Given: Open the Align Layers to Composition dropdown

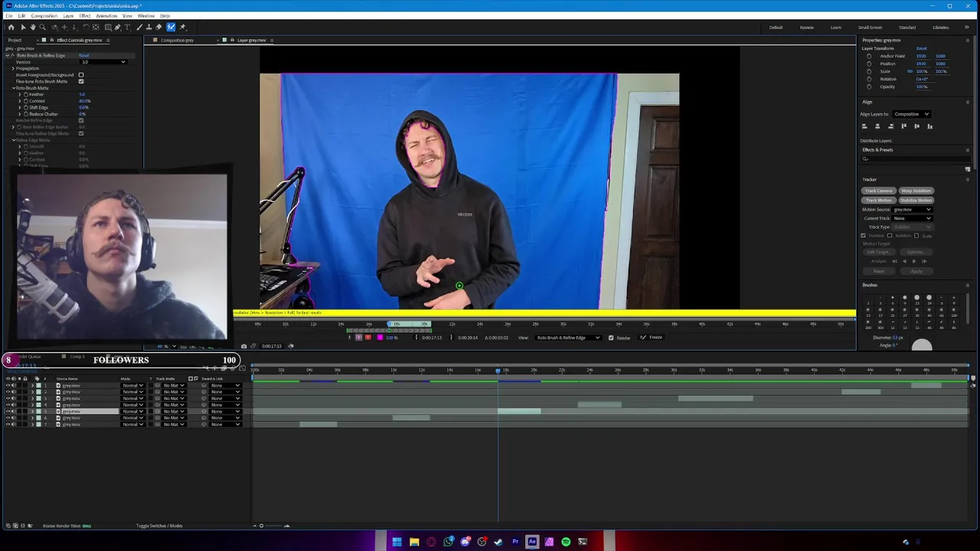Looking at the screenshot, I should point(912,114).
